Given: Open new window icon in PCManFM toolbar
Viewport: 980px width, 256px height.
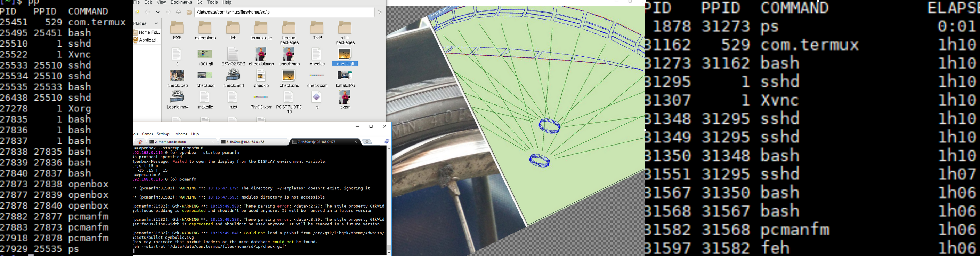Looking at the screenshot, I should (x=137, y=12).
